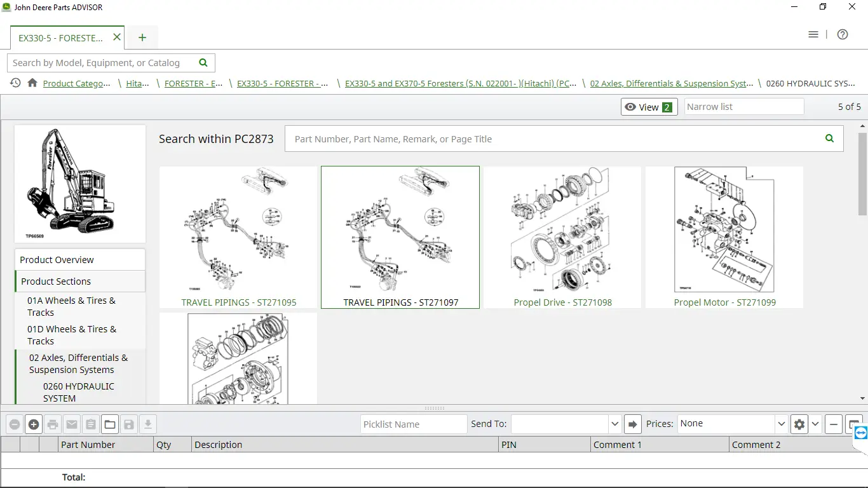Open recent history with the clock icon

(14, 83)
